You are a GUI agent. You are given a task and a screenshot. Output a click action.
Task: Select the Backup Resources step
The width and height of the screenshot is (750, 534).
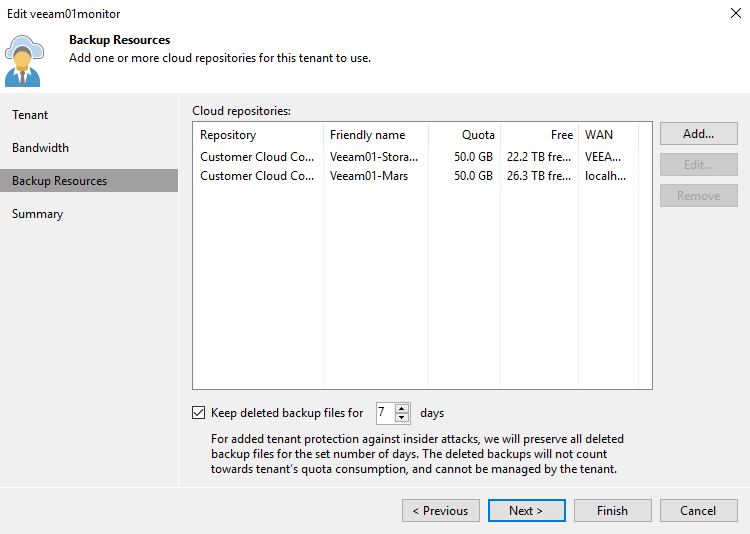click(x=89, y=181)
